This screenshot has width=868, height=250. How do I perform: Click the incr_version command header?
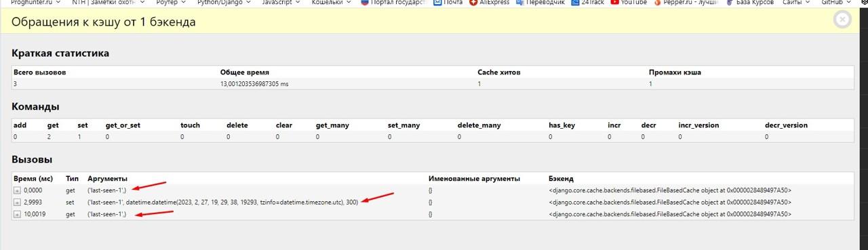click(698, 125)
